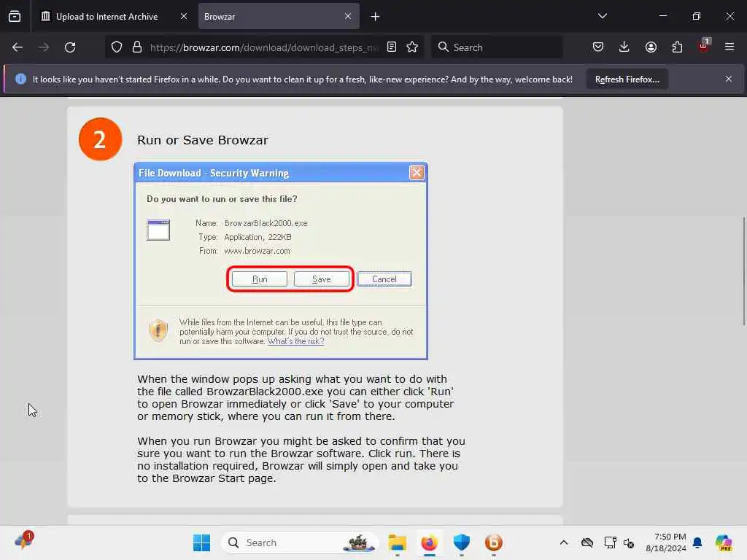This screenshot has width=747, height=560.
Task: Open a new tab with plus button
Action: coord(376,17)
